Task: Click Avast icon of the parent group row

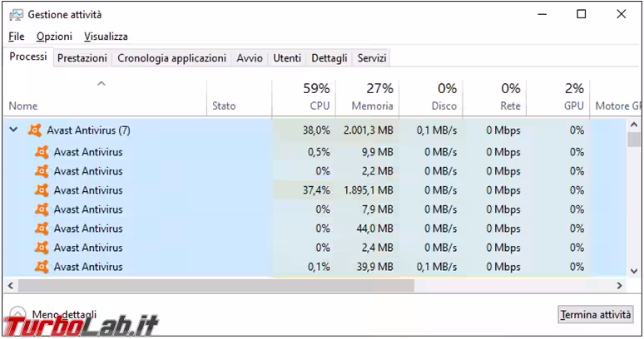Action: pos(35,130)
